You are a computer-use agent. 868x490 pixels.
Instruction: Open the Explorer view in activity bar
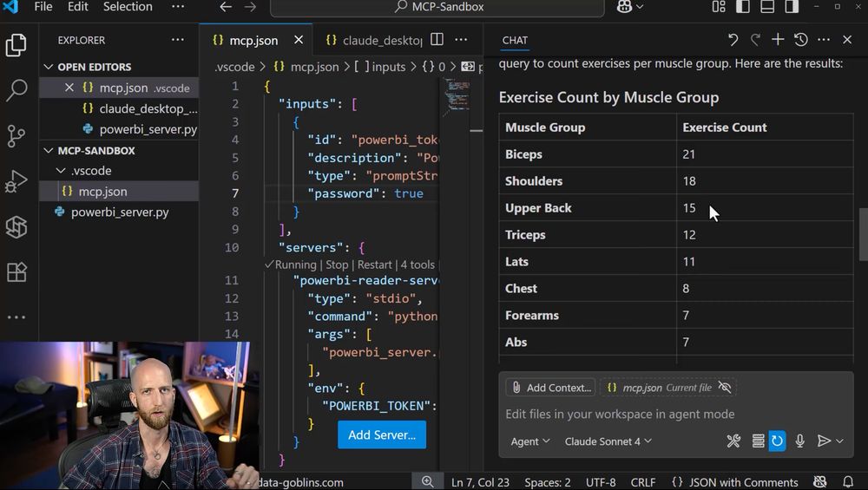click(16, 45)
